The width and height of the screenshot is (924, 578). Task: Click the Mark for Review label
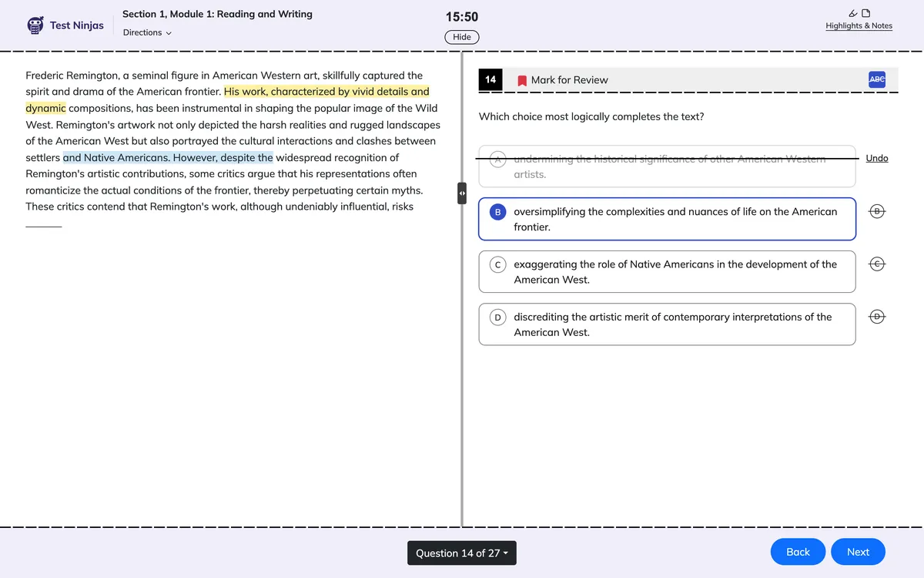coord(569,80)
